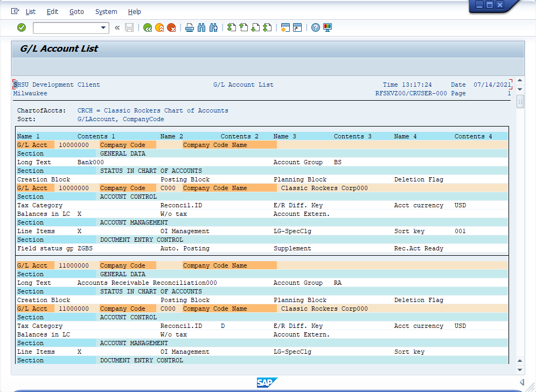Click the Create New Session icon
536x392 pixels.
point(286,27)
